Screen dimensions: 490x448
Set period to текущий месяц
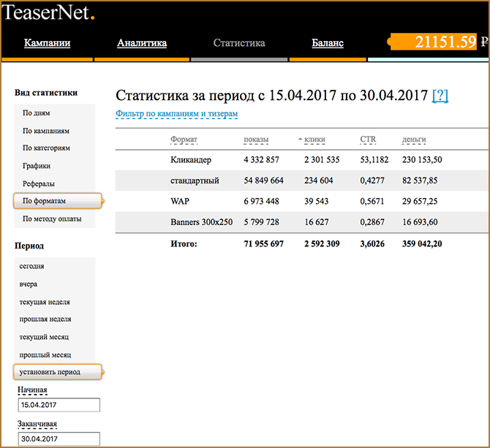[x=44, y=337]
